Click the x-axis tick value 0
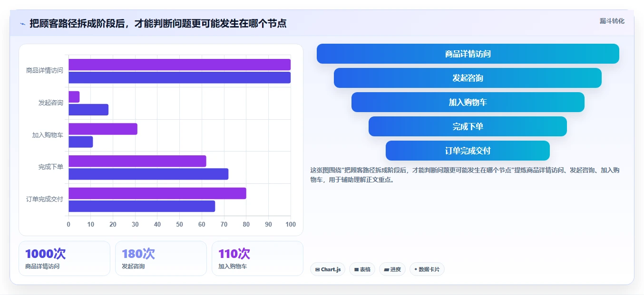The image size is (644, 295). point(68,225)
